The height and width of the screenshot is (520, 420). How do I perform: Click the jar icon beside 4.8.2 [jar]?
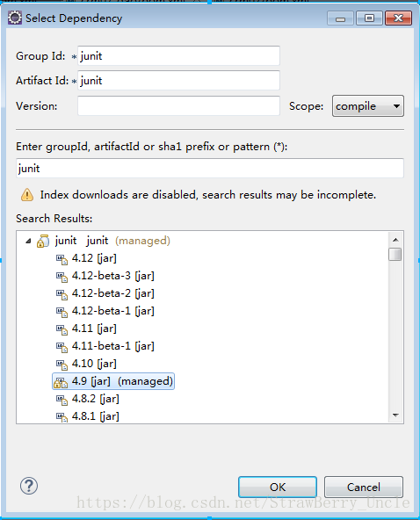[62, 400]
